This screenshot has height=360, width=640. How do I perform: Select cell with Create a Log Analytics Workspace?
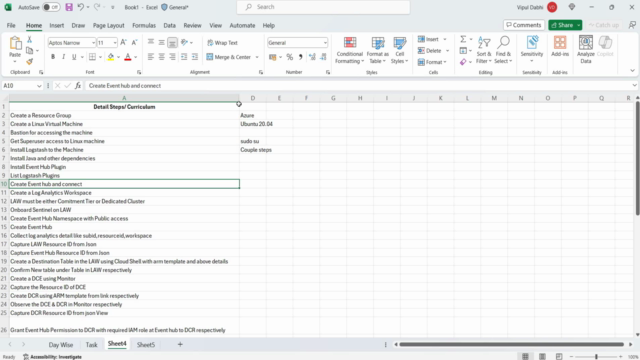(x=124, y=193)
